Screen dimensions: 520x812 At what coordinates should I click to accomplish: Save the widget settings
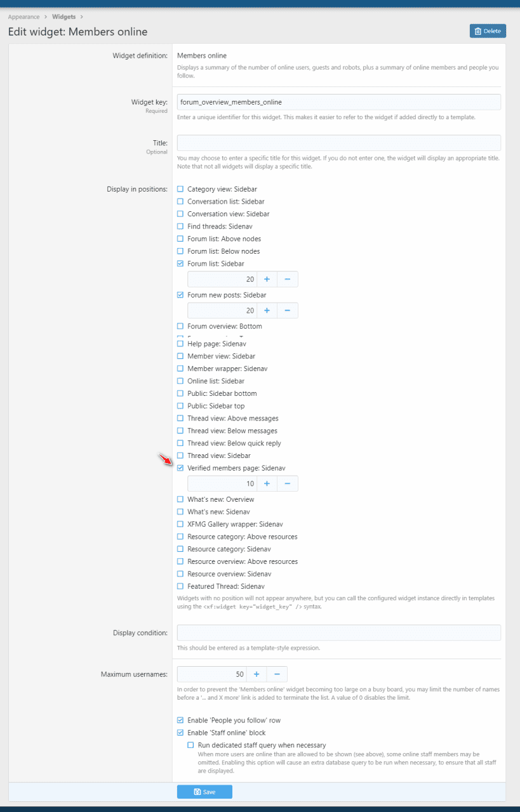204,792
